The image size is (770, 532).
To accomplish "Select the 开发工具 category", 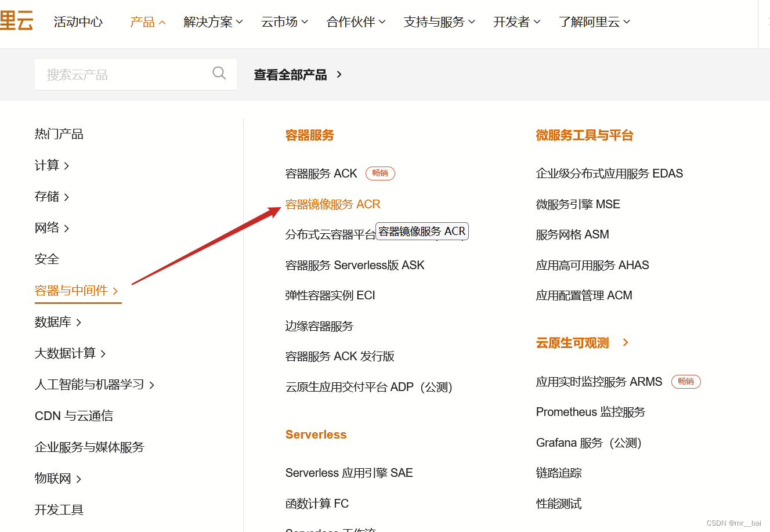I will pos(59,510).
